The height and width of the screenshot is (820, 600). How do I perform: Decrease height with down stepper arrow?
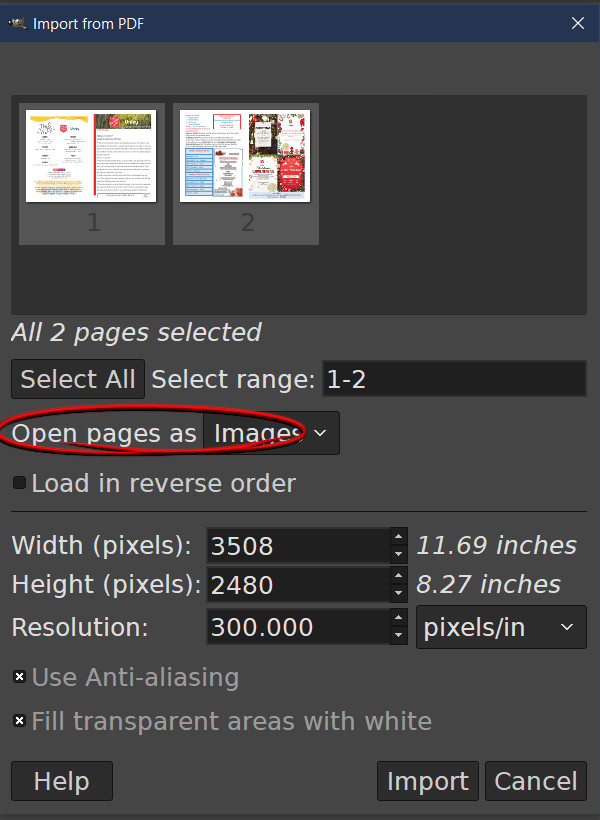click(x=399, y=594)
